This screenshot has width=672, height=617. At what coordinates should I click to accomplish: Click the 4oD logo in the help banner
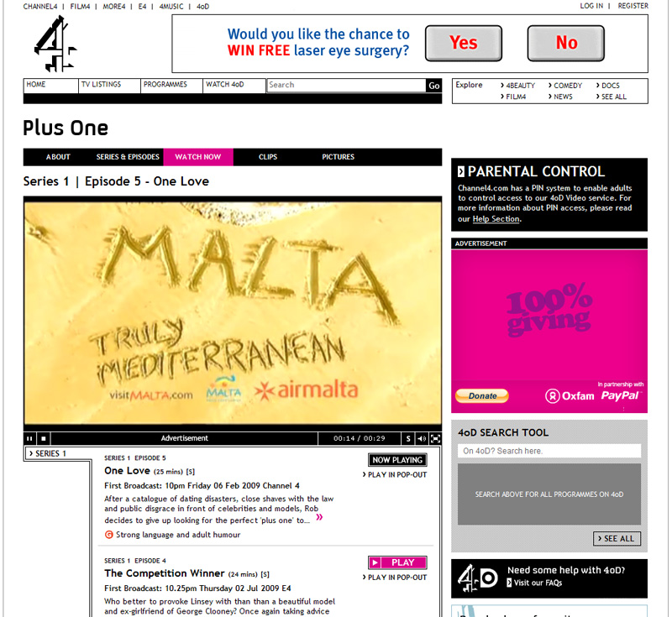(x=477, y=578)
